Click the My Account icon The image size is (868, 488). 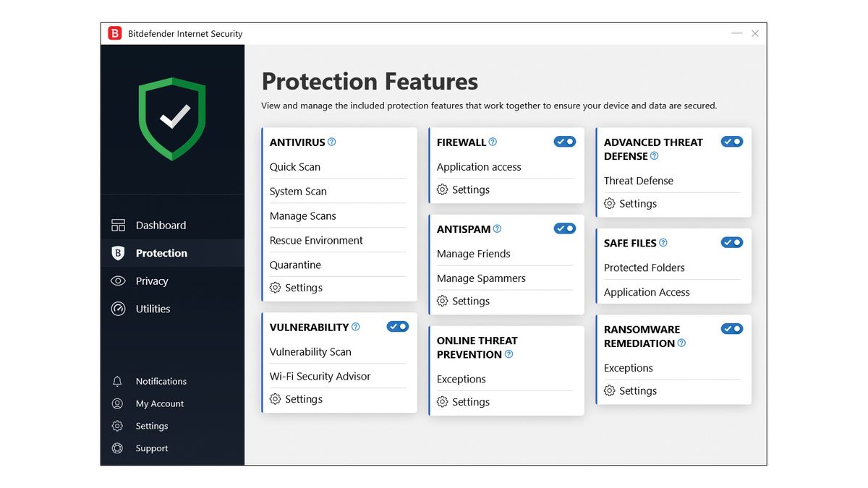(x=118, y=403)
